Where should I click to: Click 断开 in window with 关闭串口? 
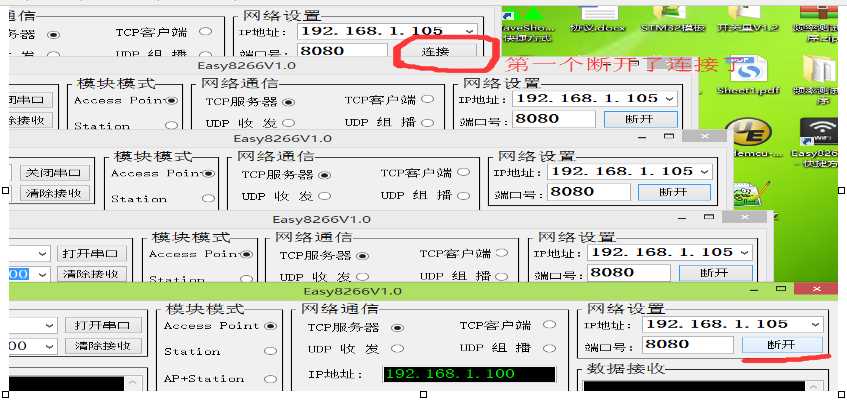(674, 192)
